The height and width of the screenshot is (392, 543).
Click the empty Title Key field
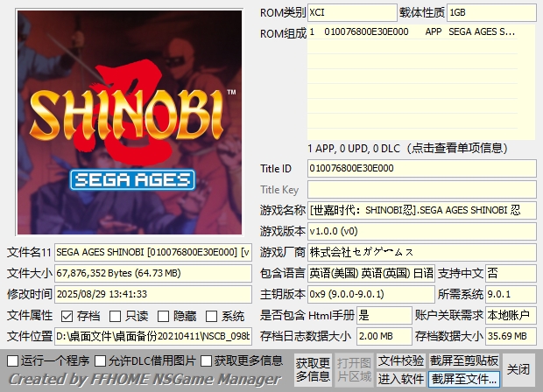[420, 190]
